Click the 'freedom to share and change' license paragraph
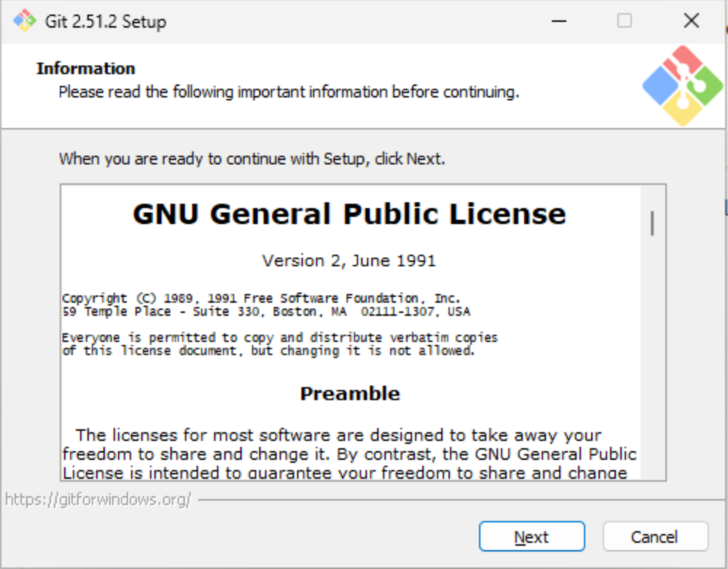The height and width of the screenshot is (569, 728). click(x=349, y=453)
